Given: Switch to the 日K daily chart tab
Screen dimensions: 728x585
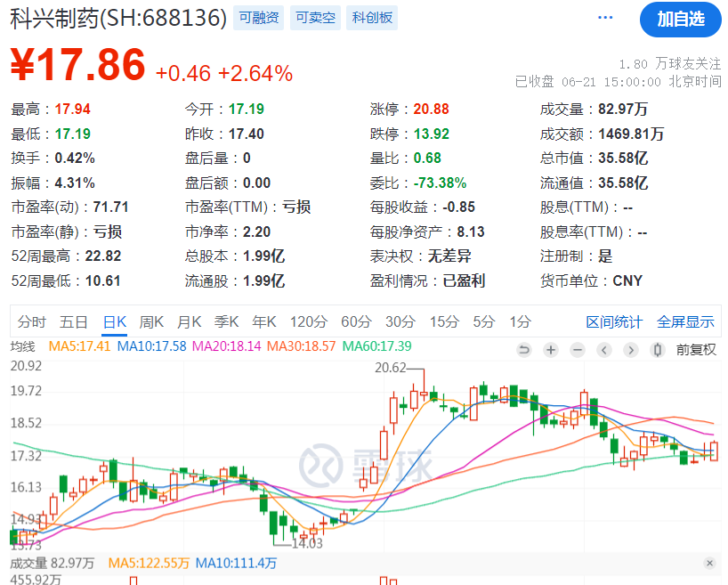Looking at the screenshot, I should (x=115, y=322).
